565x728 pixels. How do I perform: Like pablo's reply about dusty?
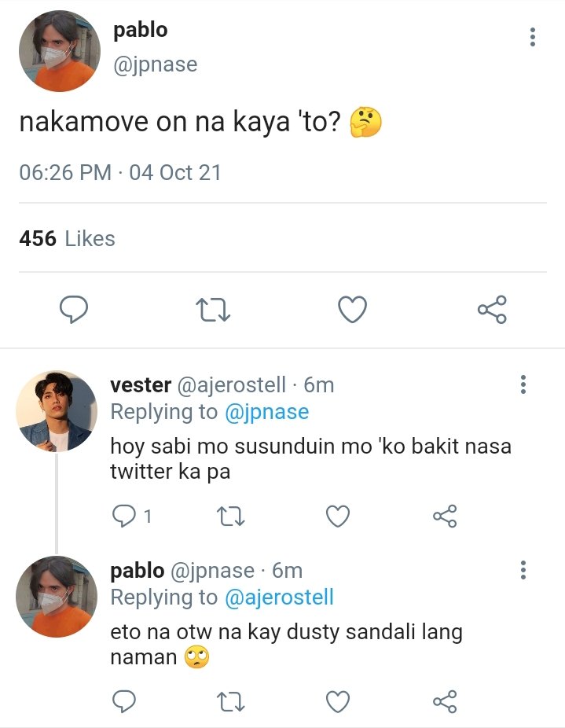pyautogui.click(x=338, y=701)
